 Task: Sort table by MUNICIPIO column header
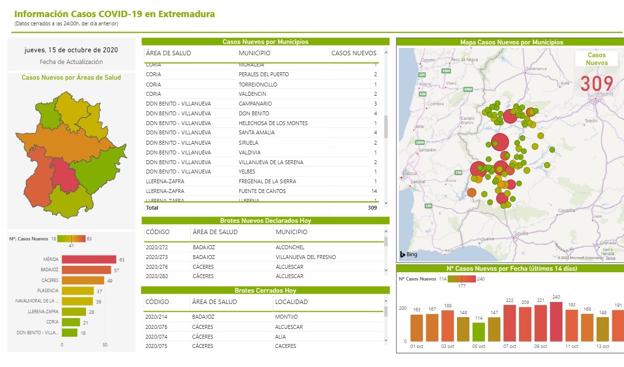[254, 53]
